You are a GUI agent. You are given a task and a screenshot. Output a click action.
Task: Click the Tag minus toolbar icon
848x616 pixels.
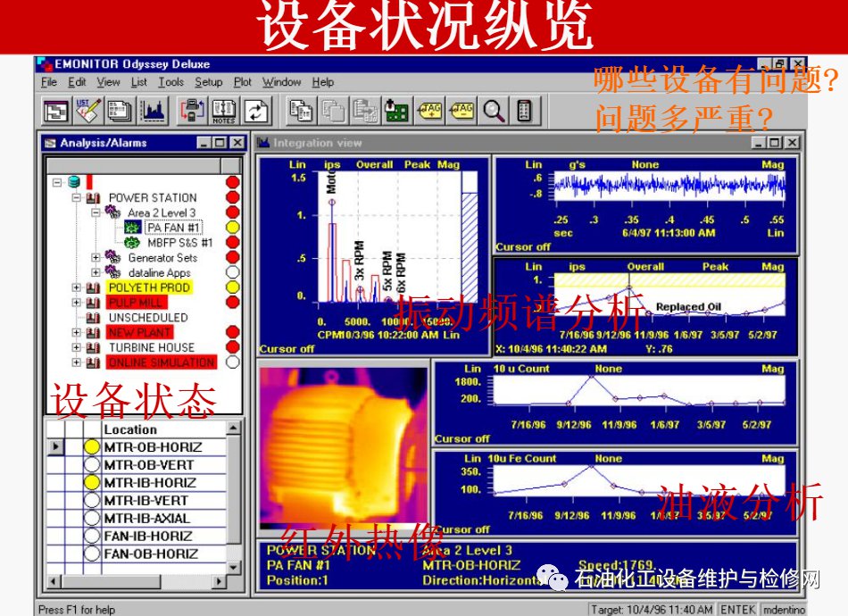point(461,111)
